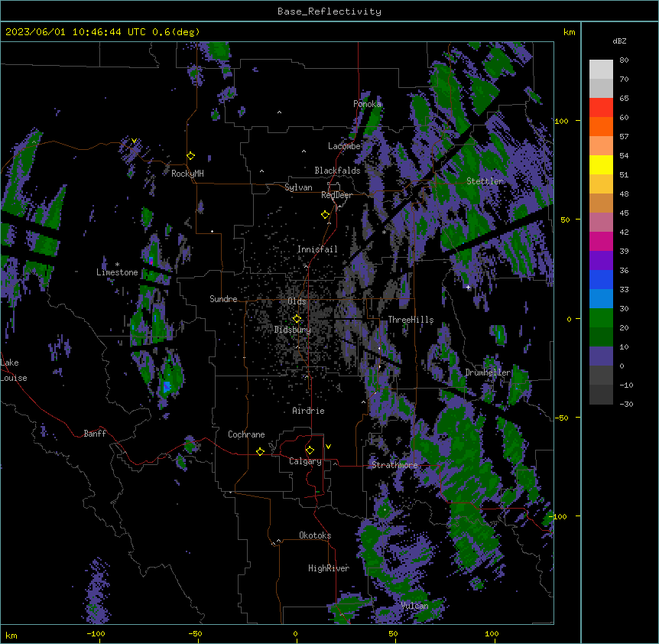The image size is (659, 644).
Task: Click the white plus marker northwest of Drumheller
Action: pos(468,287)
